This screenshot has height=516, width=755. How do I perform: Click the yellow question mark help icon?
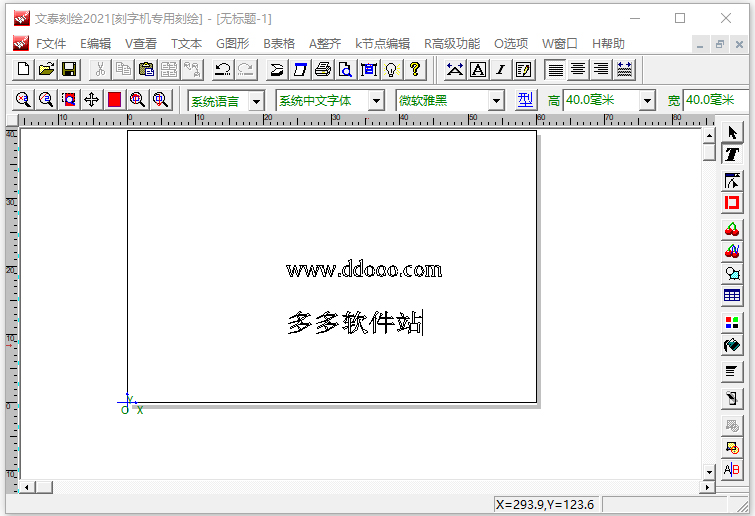(415, 69)
